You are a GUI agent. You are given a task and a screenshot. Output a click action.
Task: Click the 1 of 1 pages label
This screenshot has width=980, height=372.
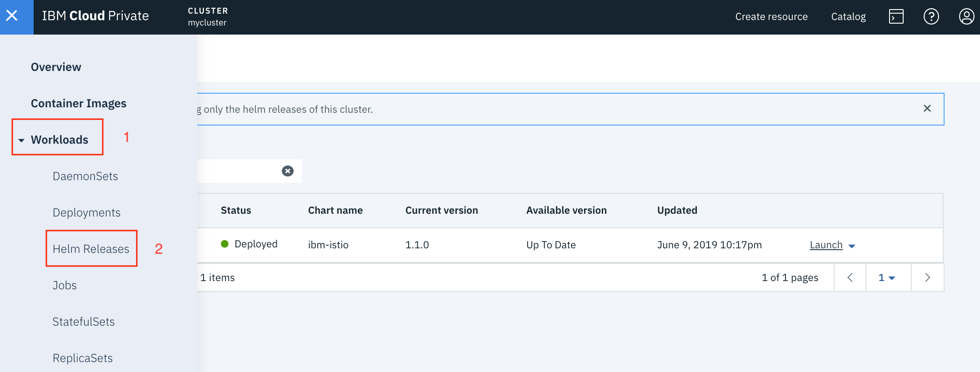790,277
